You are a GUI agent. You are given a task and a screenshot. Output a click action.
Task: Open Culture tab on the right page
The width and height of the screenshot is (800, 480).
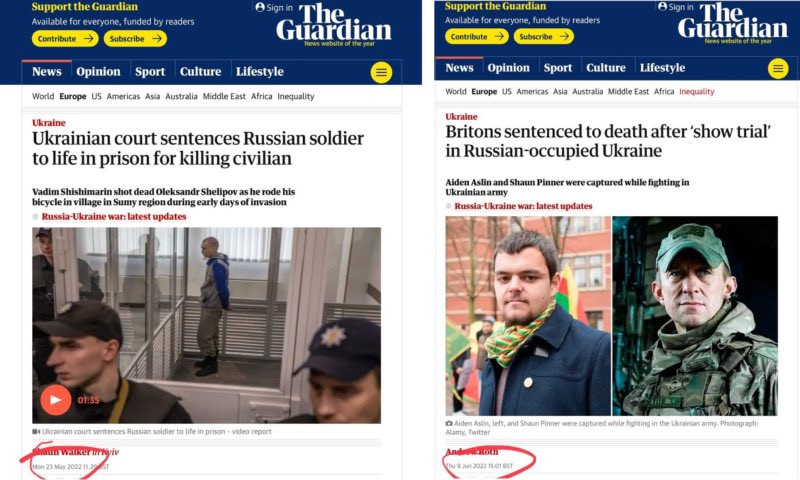[606, 68]
